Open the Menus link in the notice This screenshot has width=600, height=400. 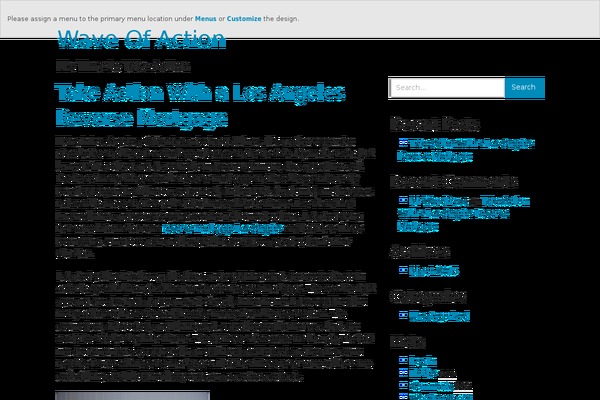tap(205, 19)
